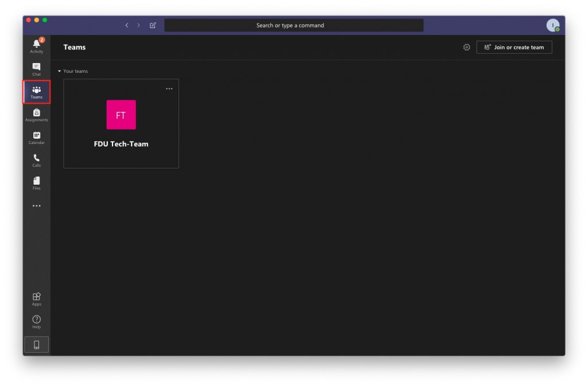Select the Teams icon in sidebar
588x386 pixels.
(x=36, y=92)
